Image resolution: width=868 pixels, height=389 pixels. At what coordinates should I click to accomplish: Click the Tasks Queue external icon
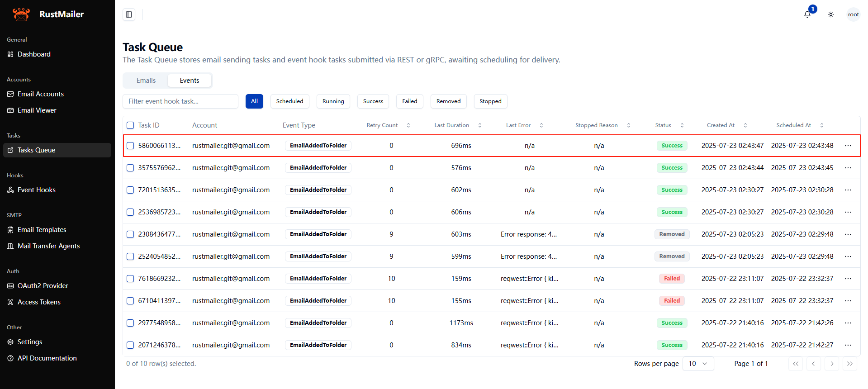(x=10, y=150)
